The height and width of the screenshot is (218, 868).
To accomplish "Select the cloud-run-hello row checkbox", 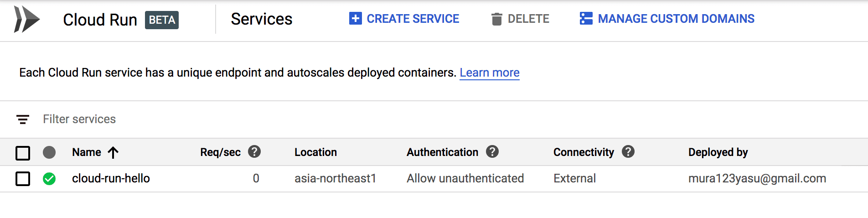I will pyautogui.click(x=23, y=179).
